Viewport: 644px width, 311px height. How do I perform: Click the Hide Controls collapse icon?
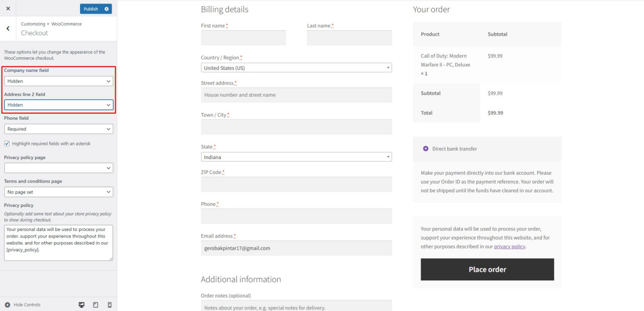pyautogui.click(x=8, y=305)
